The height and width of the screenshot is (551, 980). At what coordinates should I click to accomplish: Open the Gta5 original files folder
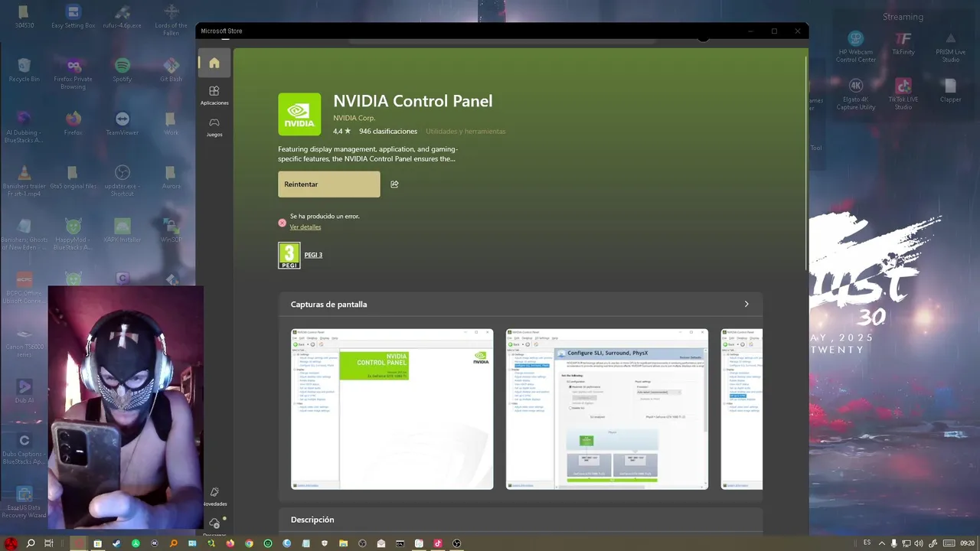[73, 177]
